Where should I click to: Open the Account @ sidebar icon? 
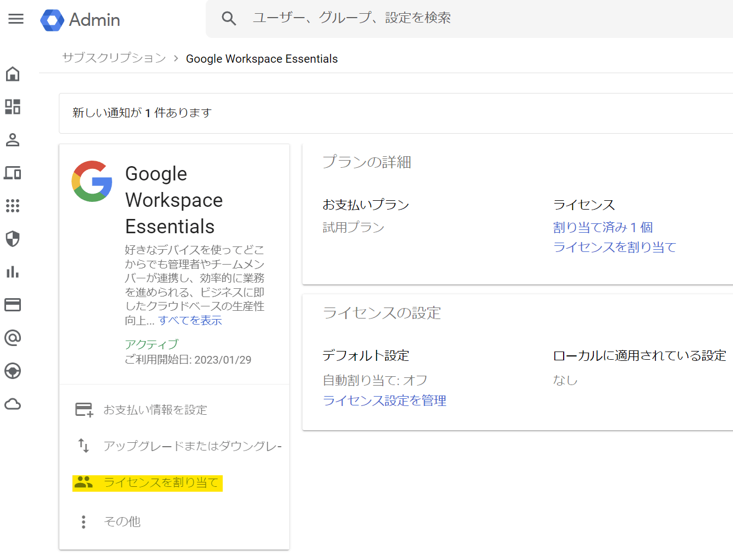pyautogui.click(x=13, y=338)
